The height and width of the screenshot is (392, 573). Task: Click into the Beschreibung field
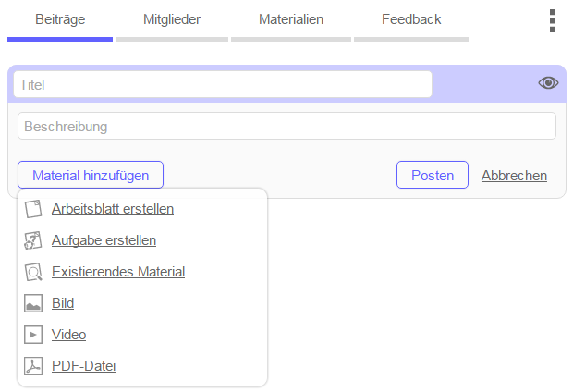pyautogui.click(x=286, y=126)
